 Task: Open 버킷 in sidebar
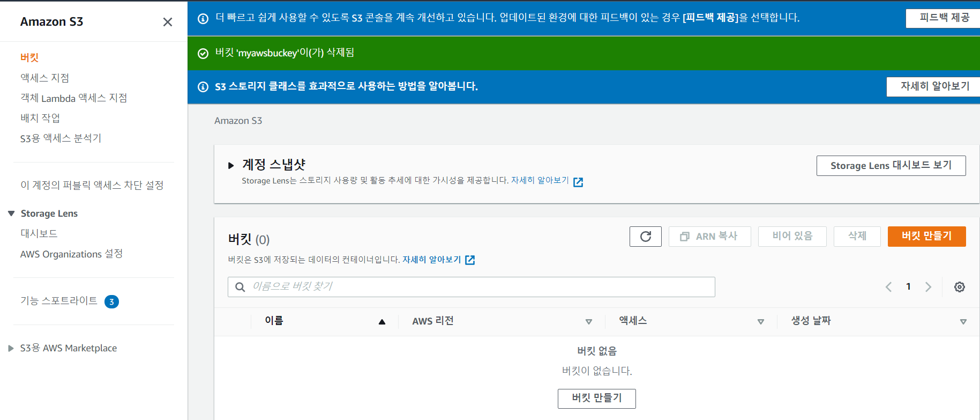[x=29, y=57]
